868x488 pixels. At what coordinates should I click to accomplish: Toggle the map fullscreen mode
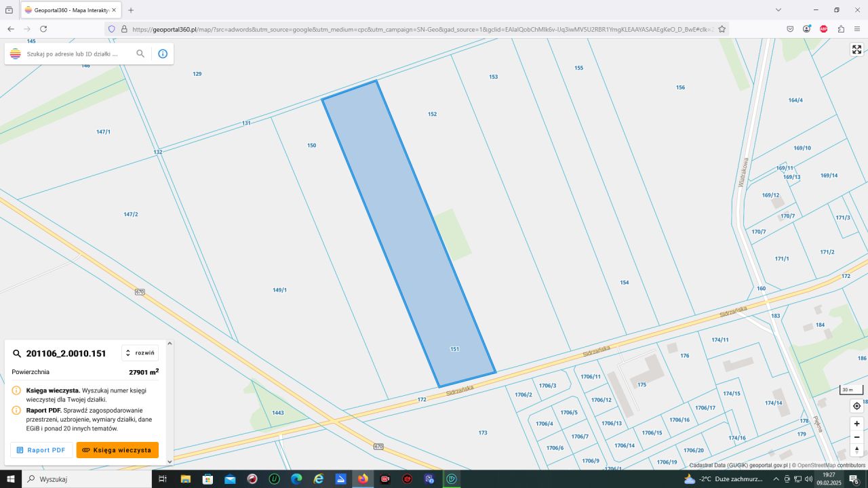pyautogui.click(x=856, y=49)
